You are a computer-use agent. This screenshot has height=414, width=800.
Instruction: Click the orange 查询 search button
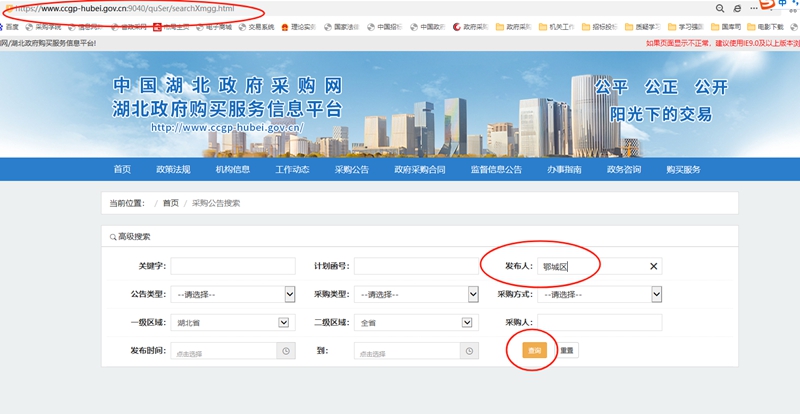534,351
